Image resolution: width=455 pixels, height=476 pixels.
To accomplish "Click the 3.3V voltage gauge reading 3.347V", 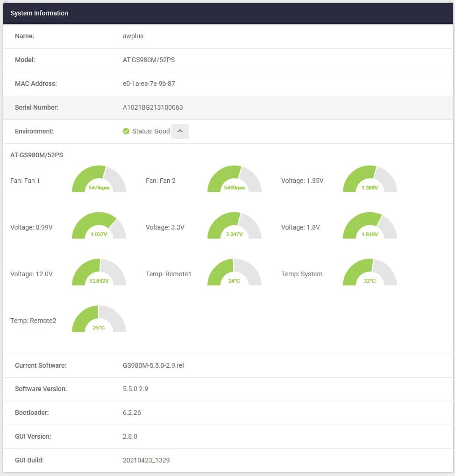I will [235, 225].
